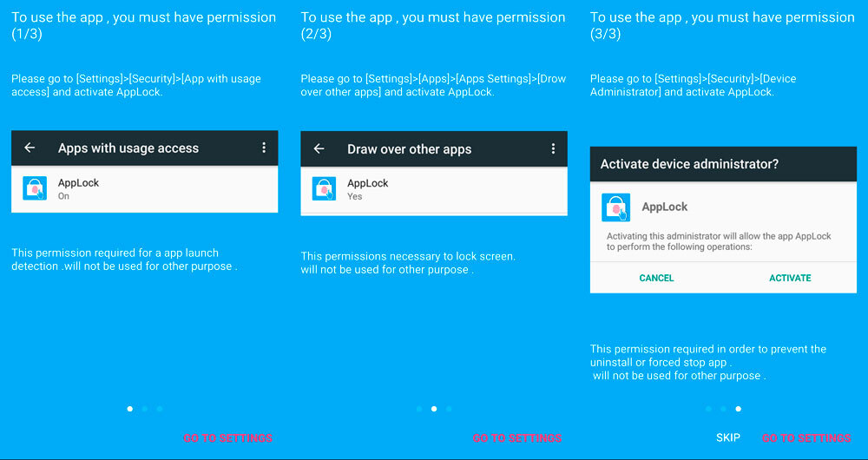
Task: Tap GO TO SETTINGS on step 1/3
Action: click(x=227, y=438)
